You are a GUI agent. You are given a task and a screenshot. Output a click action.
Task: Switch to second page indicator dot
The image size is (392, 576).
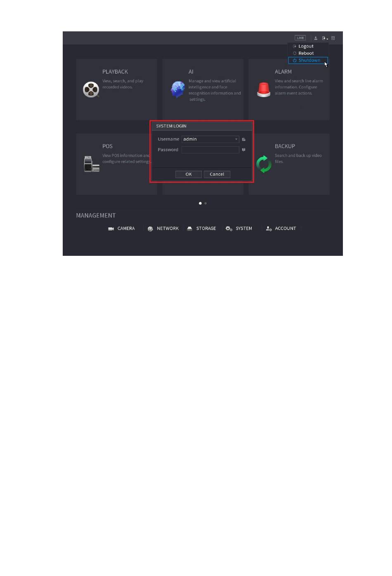[x=205, y=203]
